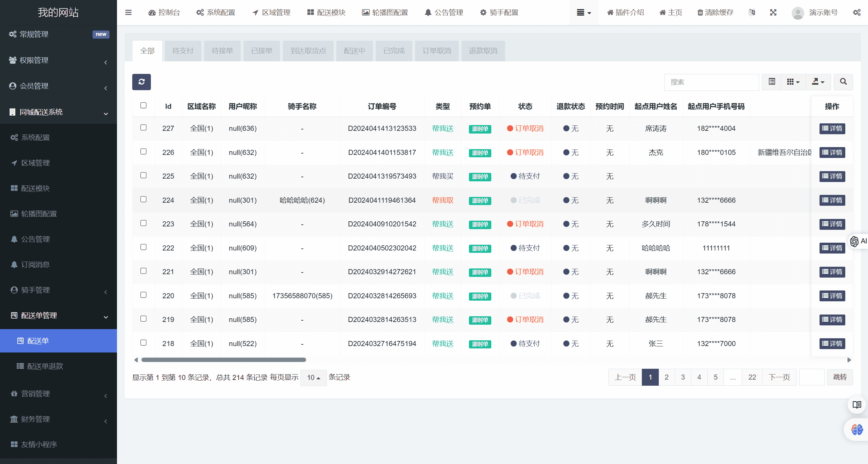This screenshot has width=868, height=464.
Task: Check the checkbox for order 225
Action: point(143,175)
